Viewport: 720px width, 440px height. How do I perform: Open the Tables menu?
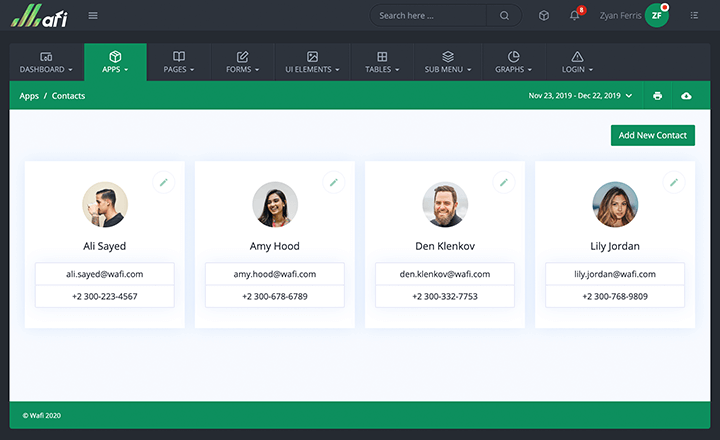pyautogui.click(x=382, y=62)
